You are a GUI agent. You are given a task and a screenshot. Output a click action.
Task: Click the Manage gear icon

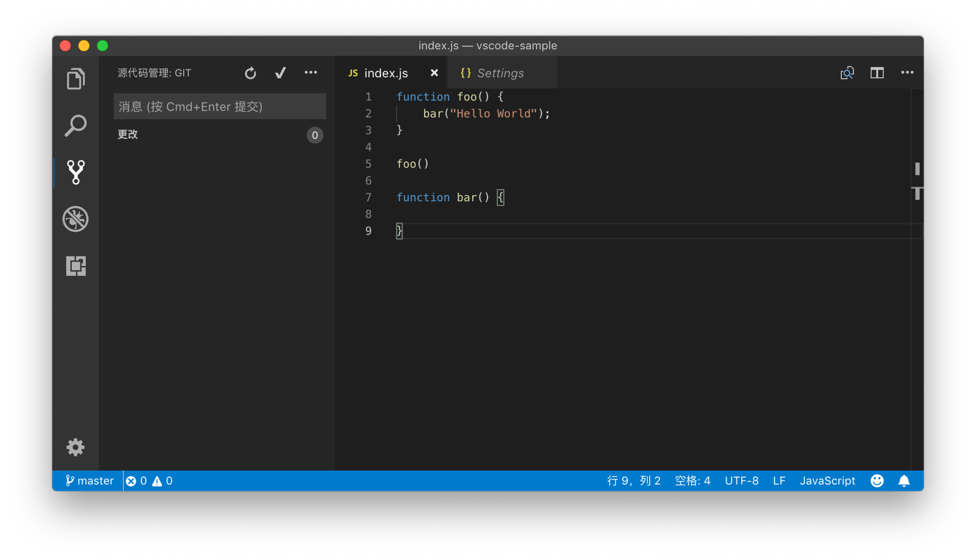75,447
